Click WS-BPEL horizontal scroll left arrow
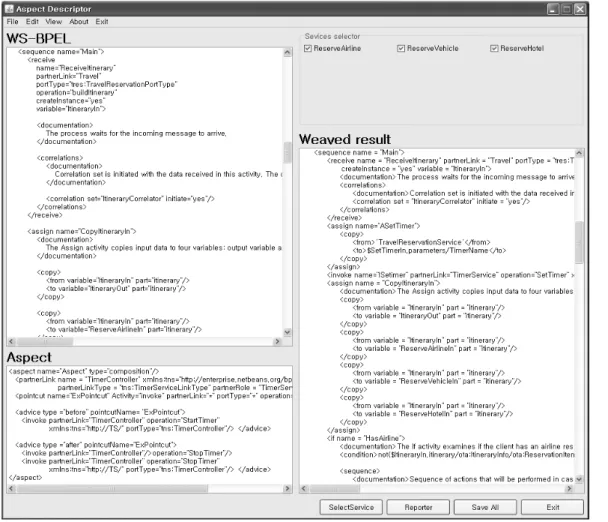 click(11, 341)
